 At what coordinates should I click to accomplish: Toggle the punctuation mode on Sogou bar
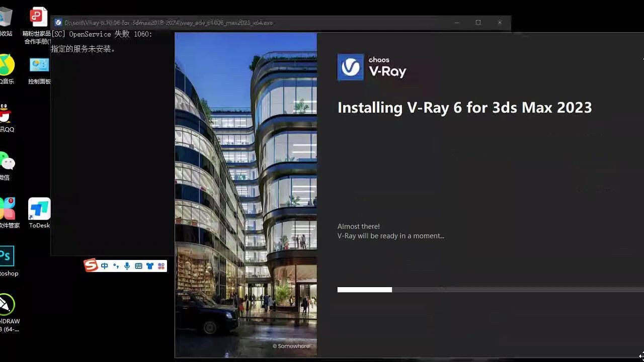[x=116, y=266]
